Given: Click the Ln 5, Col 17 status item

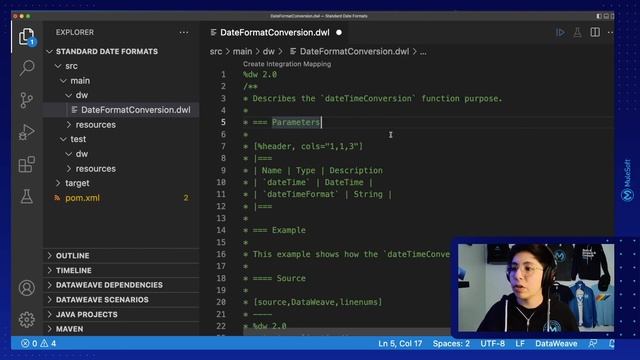Looking at the screenshot, I should (400, 344).
